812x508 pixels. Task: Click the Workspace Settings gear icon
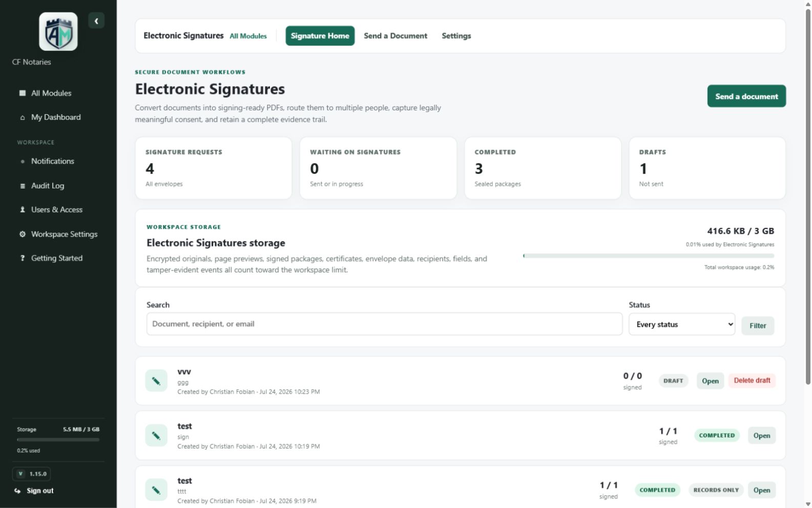coord(23,234)
